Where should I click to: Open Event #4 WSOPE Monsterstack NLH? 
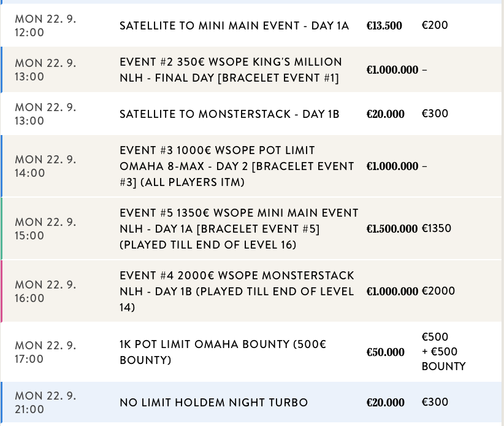[x=237, y=291]
